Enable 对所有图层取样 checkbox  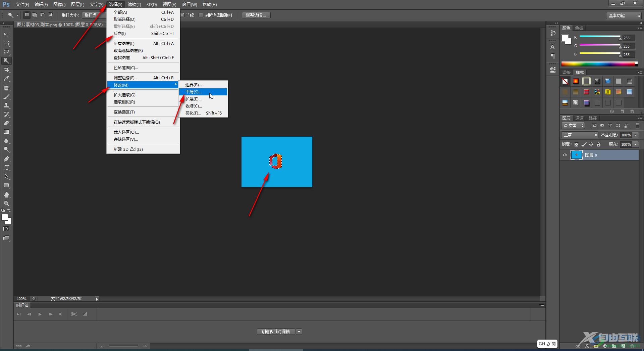[201, 15]
